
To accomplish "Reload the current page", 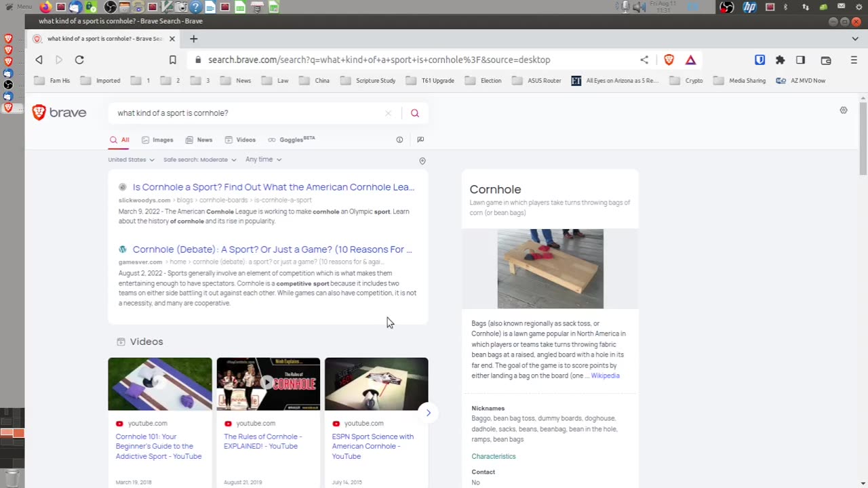I will coord(79,60).
